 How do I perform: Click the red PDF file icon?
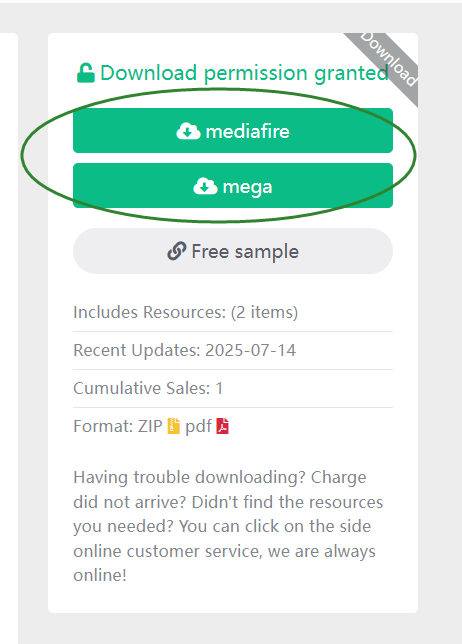click(x=222, y=426)
